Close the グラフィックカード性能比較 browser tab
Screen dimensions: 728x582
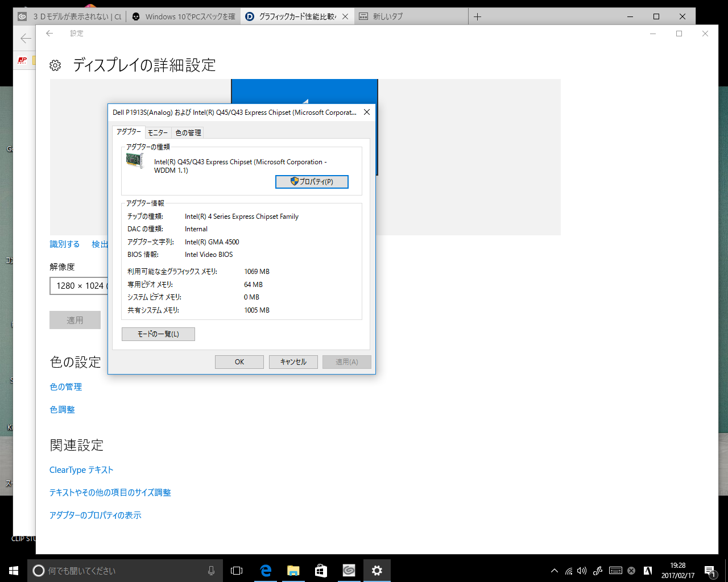[345, 16]
